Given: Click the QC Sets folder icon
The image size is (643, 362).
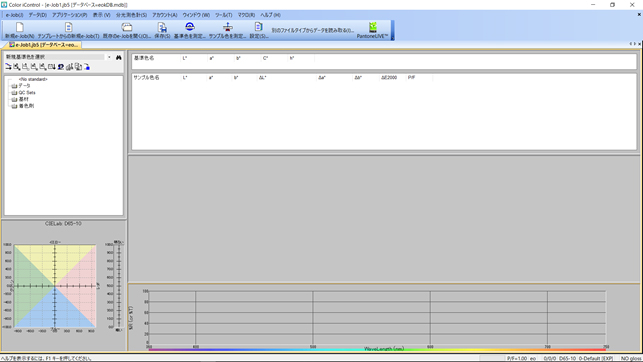Looking at the screenshot, I should [14, 93].
